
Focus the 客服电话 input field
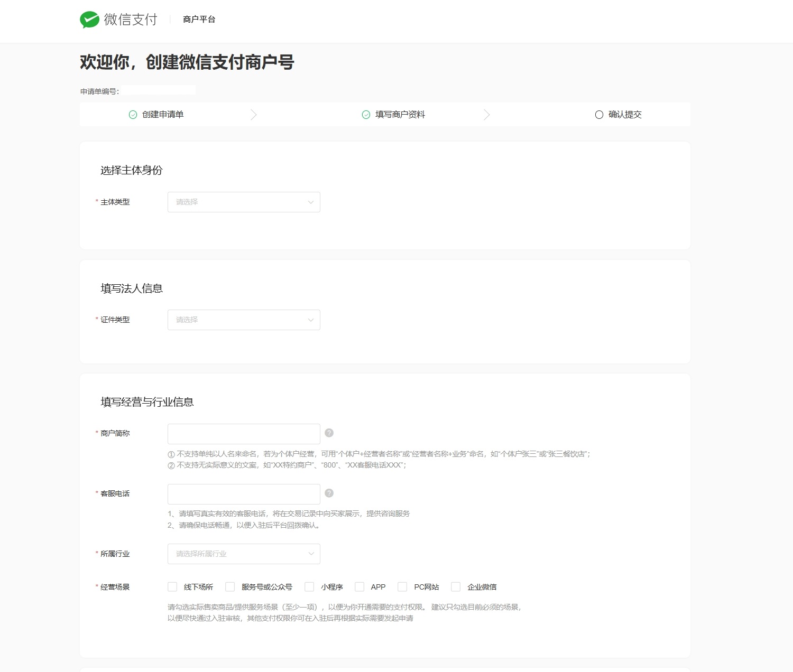[x=244, y=494]
